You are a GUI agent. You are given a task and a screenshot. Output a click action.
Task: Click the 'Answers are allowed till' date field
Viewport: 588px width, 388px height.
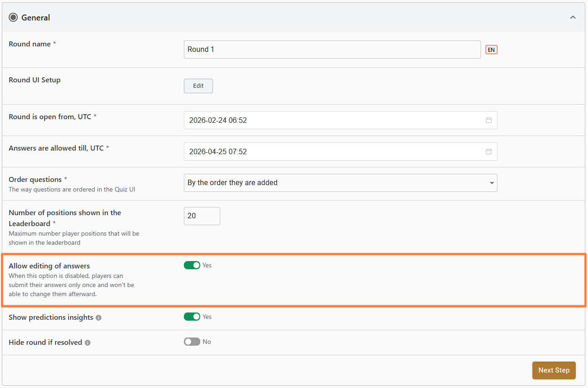tap(335, 152)
